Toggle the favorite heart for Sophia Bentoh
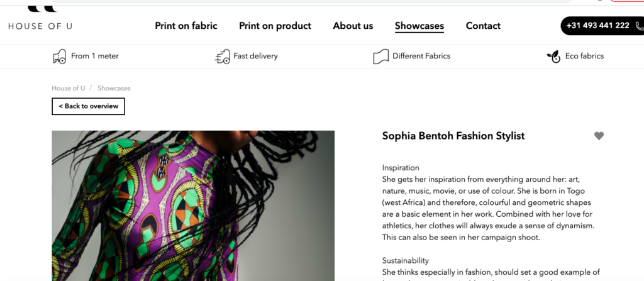The image size is (644, 281). click(599, 136)
